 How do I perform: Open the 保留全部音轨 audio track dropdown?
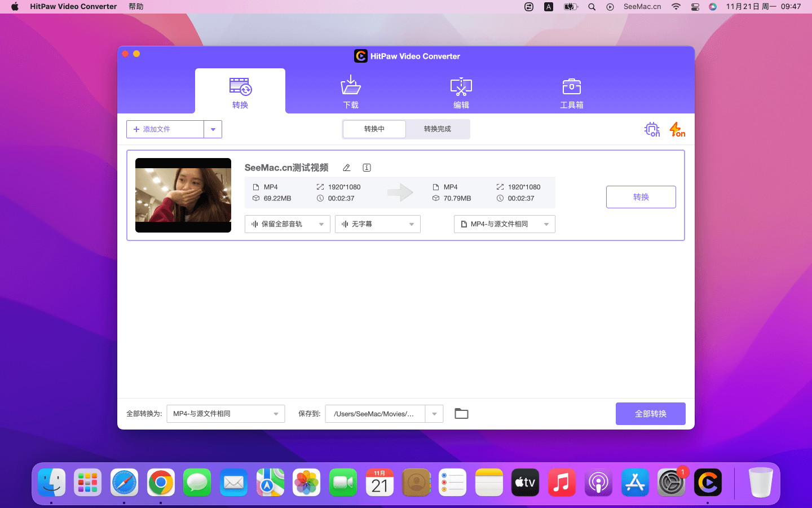pyautogui.click(x=287, y=224)
